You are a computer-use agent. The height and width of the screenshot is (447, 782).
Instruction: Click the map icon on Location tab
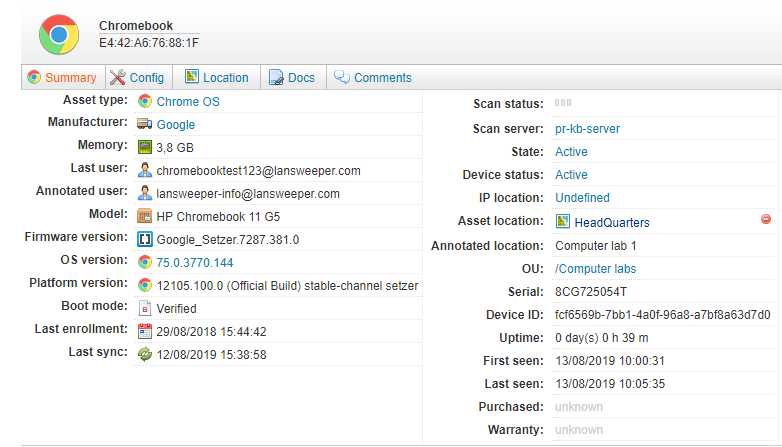192,76
